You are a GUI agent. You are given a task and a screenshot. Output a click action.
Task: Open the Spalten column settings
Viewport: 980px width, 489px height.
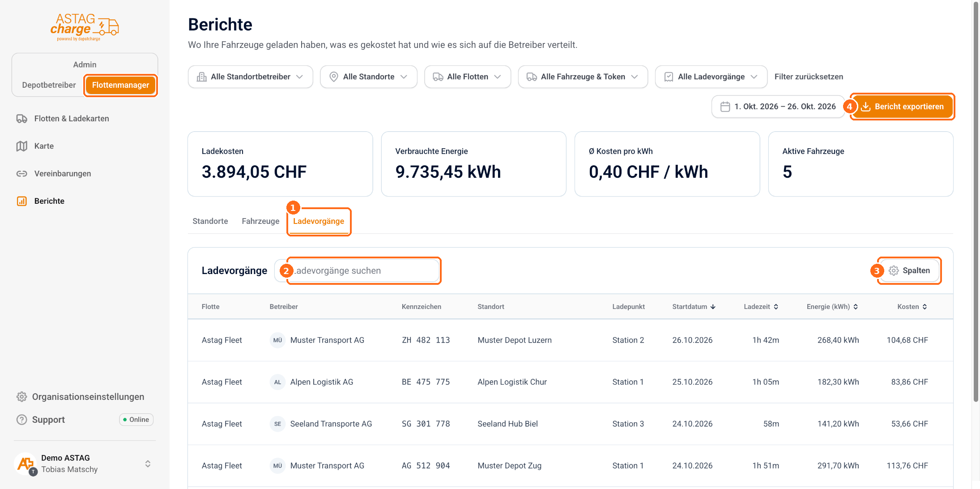[x=909, y=270]
